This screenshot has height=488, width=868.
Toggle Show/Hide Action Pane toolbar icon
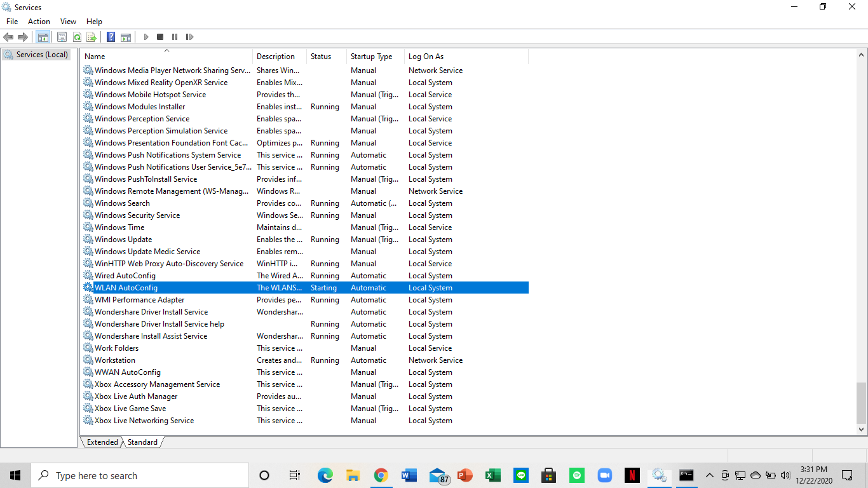pos(126,37)
